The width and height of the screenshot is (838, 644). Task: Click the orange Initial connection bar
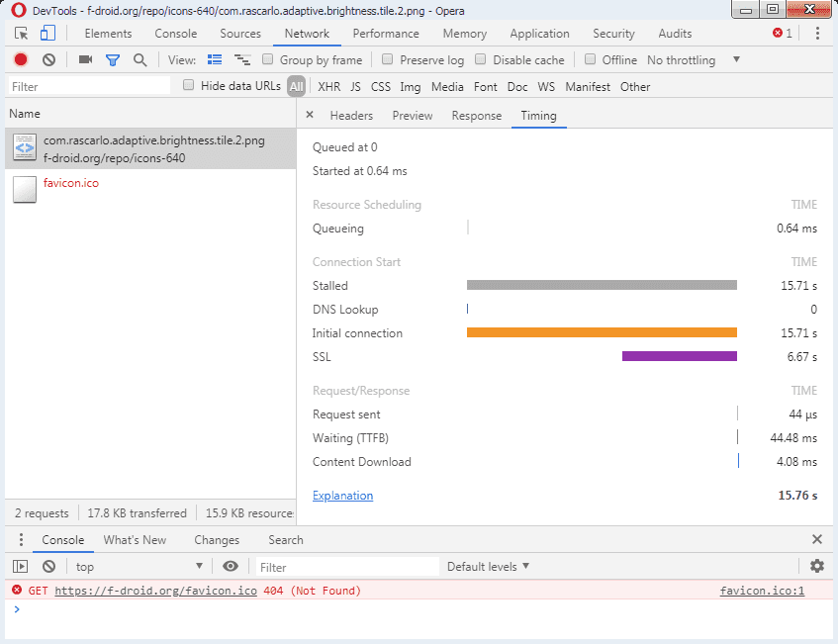pos(602,332)
